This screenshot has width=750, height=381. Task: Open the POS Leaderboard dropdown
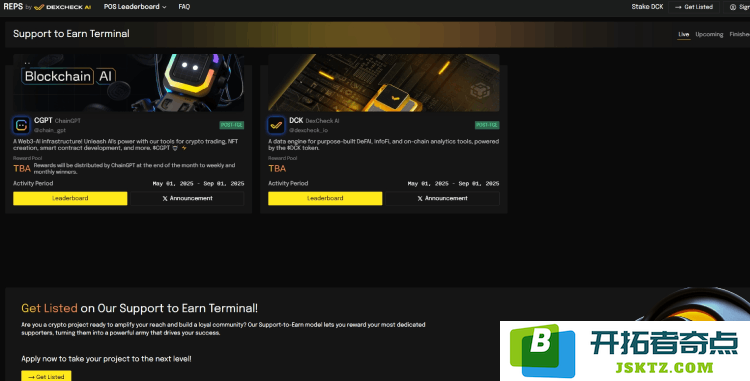point(135,7)
